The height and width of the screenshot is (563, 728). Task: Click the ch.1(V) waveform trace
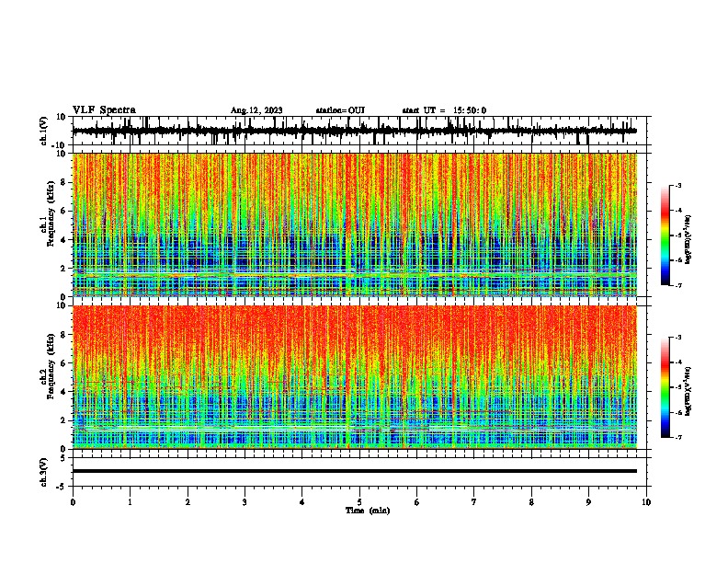point(354,131)
